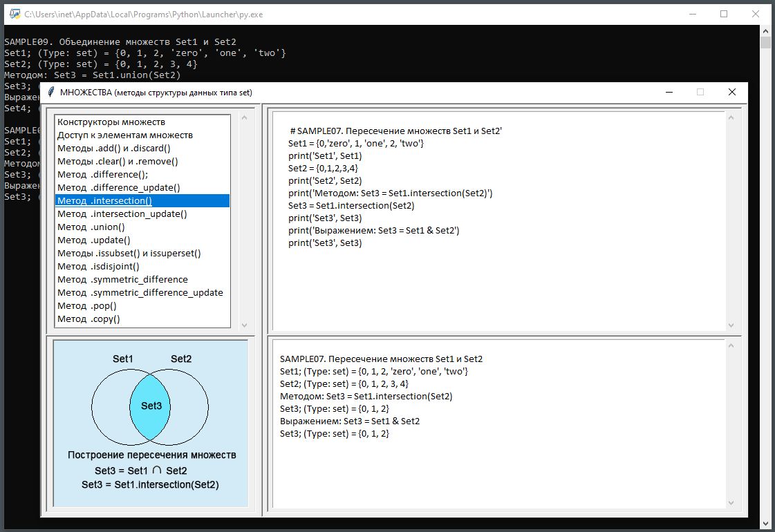The height and width of the screenshot is (532, 775).
Task: Click down arrow of method list scrollbar
Action: [243, 325]
